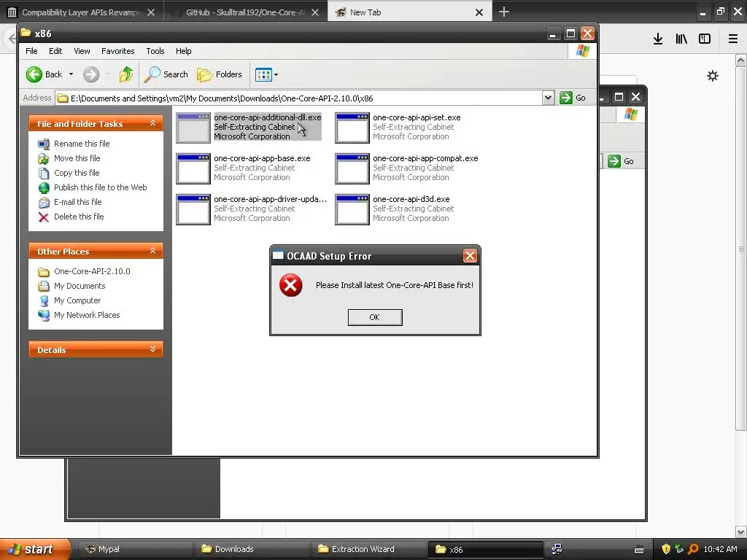The height and width of the screenshot is (560, 747).
Task: Expand the Details panel
Action: click(152, 349)
